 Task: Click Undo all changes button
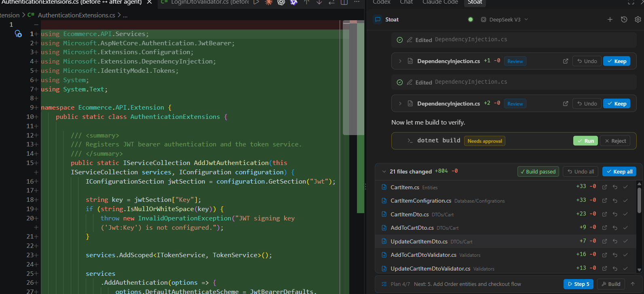click(581, 171)
